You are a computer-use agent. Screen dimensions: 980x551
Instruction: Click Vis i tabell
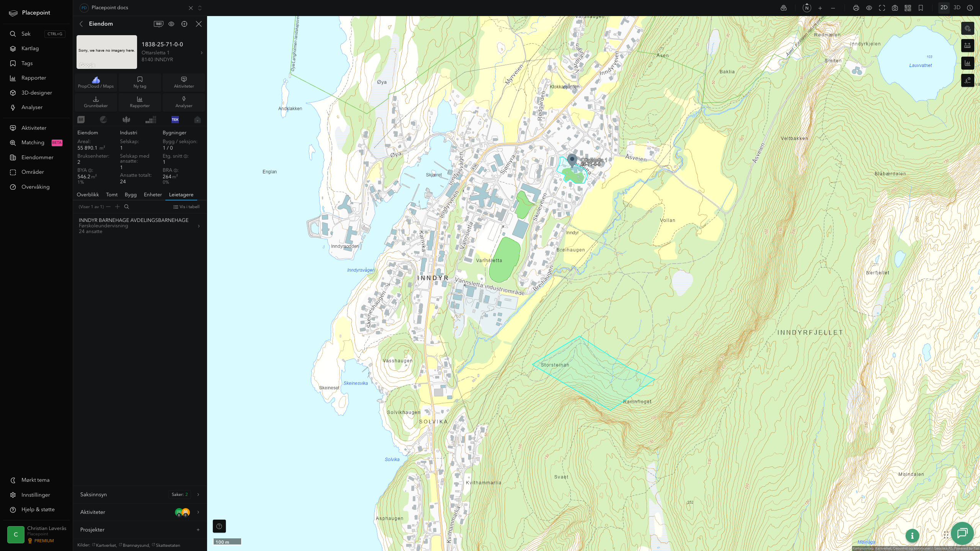pos(186,207)
